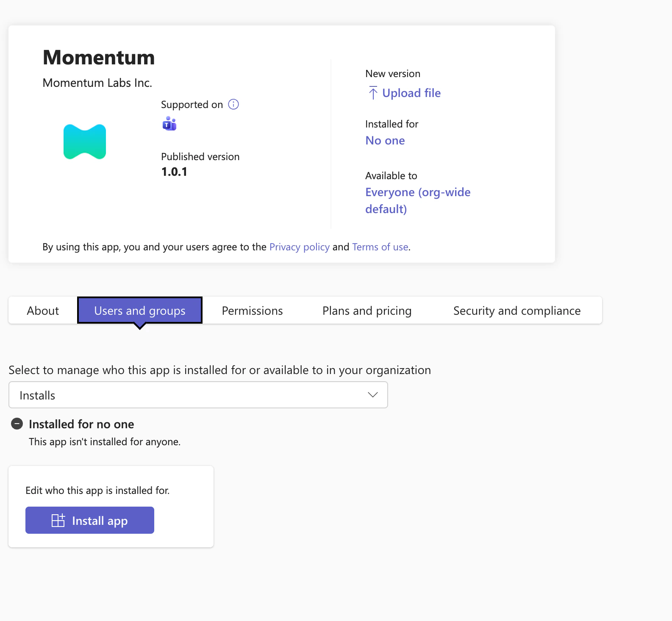The height and width of the screenshot is (621, 672).
Task: Click the Supported on info icon
Action: pos(233,104)
